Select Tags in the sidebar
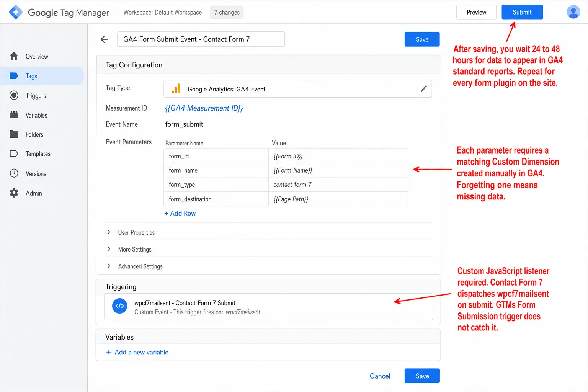Image resolution: width=588 pixels, height=392 pixels. coord(42,76)
